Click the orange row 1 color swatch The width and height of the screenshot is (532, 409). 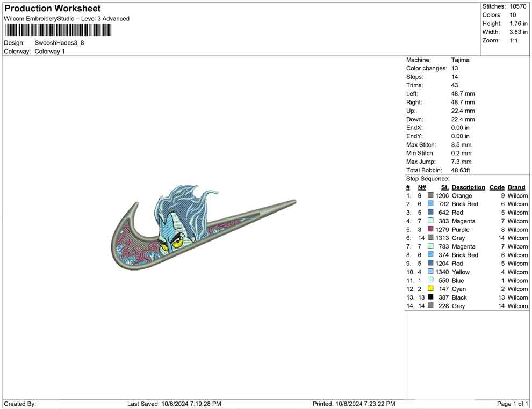coord(430,196)
